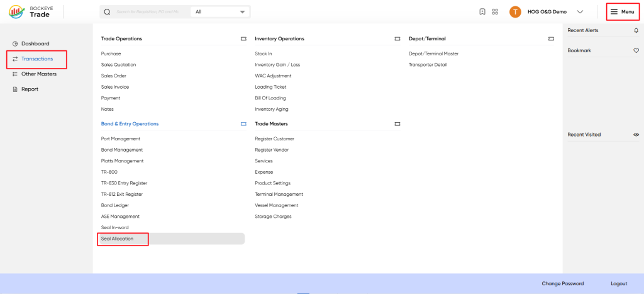Open the Notes entry
Viewport: 644px width, 294px height.
pyautogui.click(x=107, y=110)
